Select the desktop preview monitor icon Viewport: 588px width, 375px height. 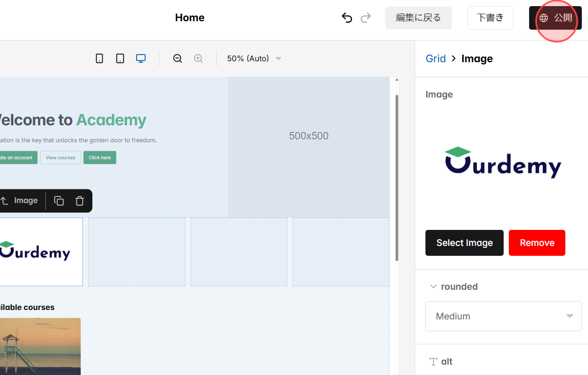tap(140, 58)
